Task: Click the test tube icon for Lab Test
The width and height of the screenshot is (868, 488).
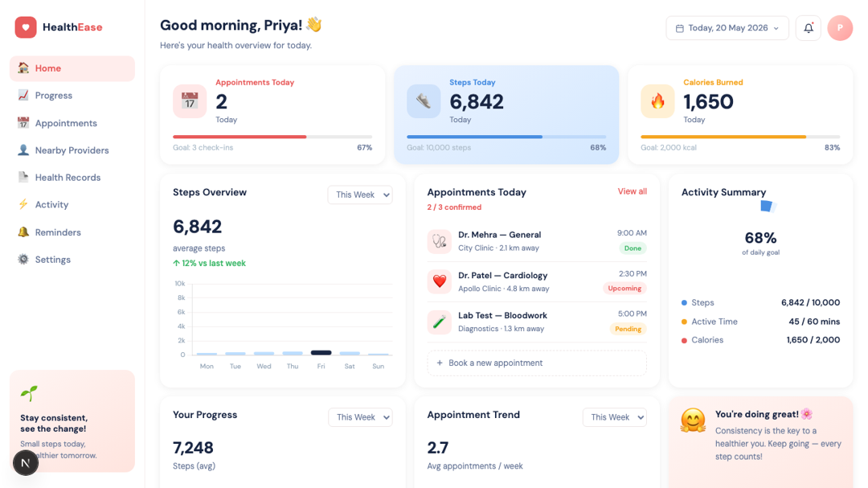Action: [x=440, y=322]
